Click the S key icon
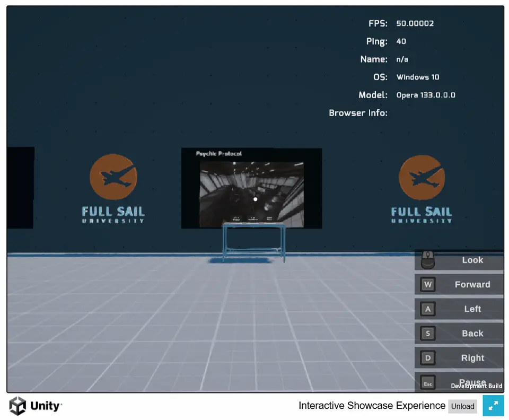This screenshot has height=420, width=509. (428, 334)
